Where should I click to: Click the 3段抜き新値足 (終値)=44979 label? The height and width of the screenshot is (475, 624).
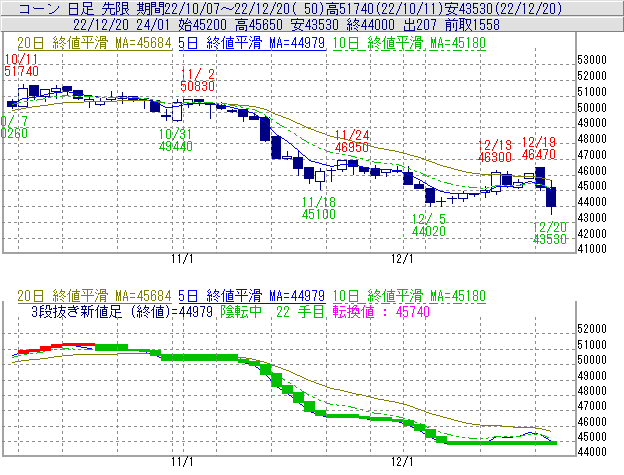122,311
